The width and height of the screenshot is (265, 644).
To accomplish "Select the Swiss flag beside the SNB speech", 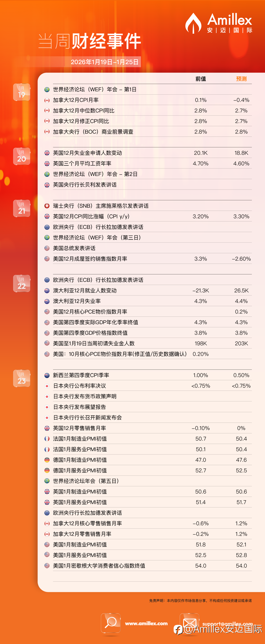I will 47,206.
